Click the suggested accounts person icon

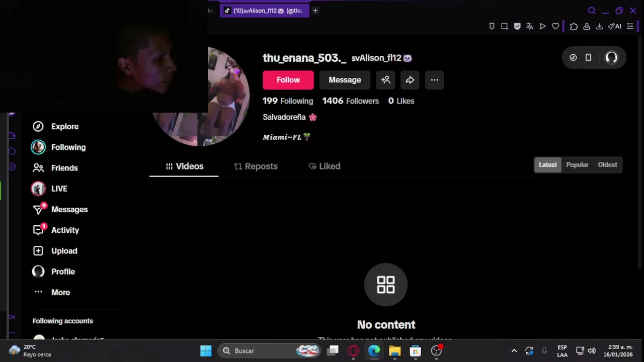point(385,80)
